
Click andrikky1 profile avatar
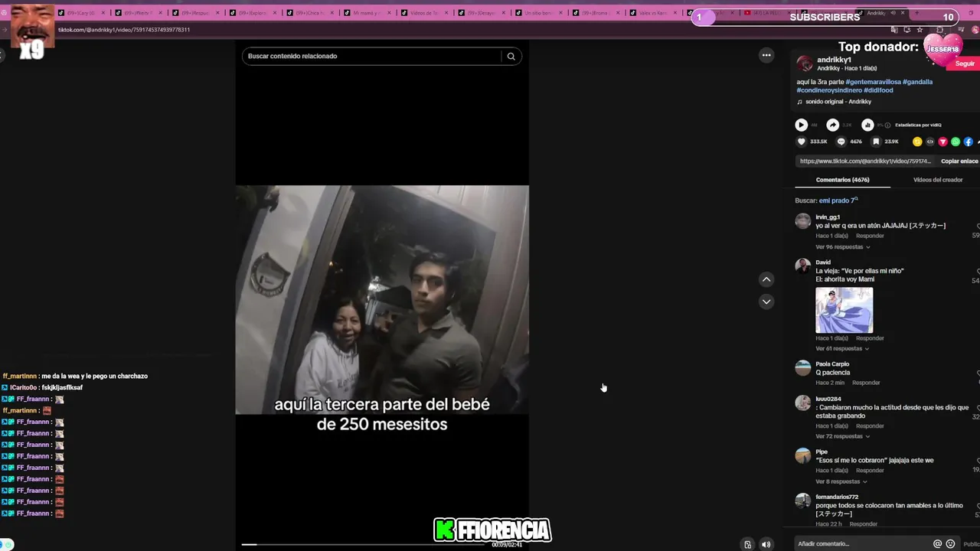804,64
